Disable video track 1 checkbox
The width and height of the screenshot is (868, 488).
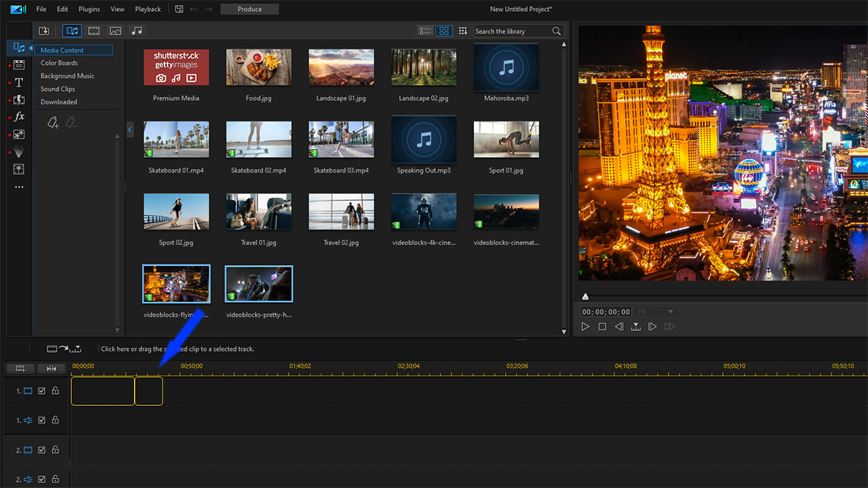click(41, 390)
